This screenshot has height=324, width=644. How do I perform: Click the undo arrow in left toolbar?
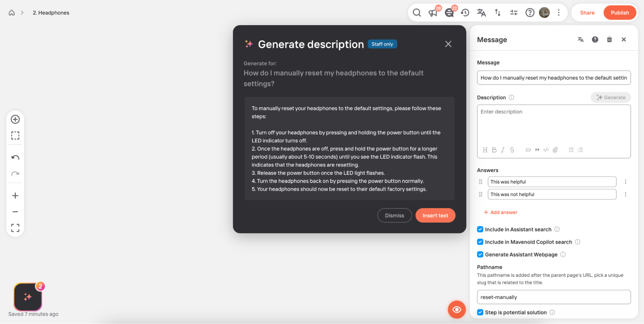(x=15, y=157)
